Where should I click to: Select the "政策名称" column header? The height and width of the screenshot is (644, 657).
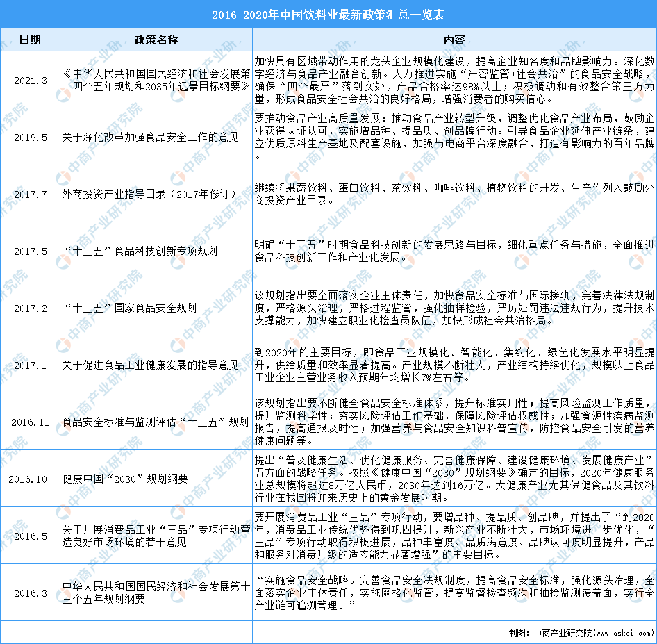(x=156, y=40)
